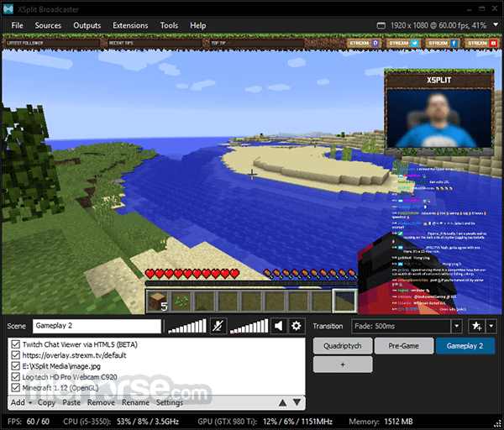Click the Twitter stream overlay button
The width and height of the screenshot is (504, 430).
(x=403, y=43)
